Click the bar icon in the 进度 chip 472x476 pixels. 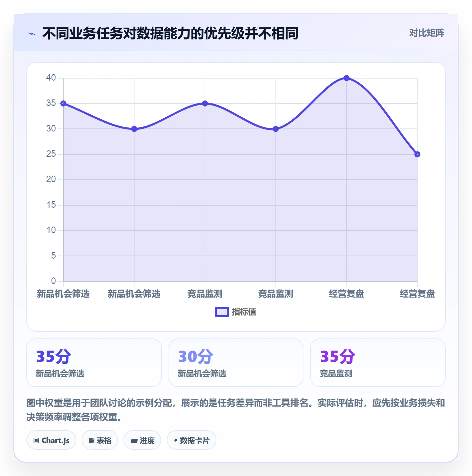pos(134,441)
